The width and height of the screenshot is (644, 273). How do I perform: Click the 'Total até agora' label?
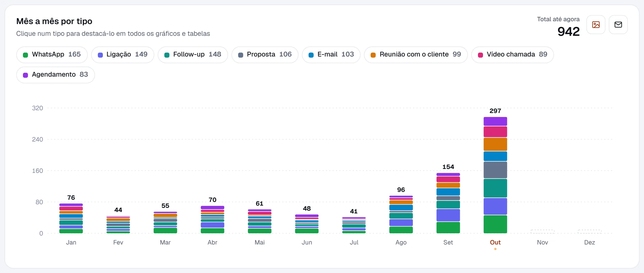558,19
